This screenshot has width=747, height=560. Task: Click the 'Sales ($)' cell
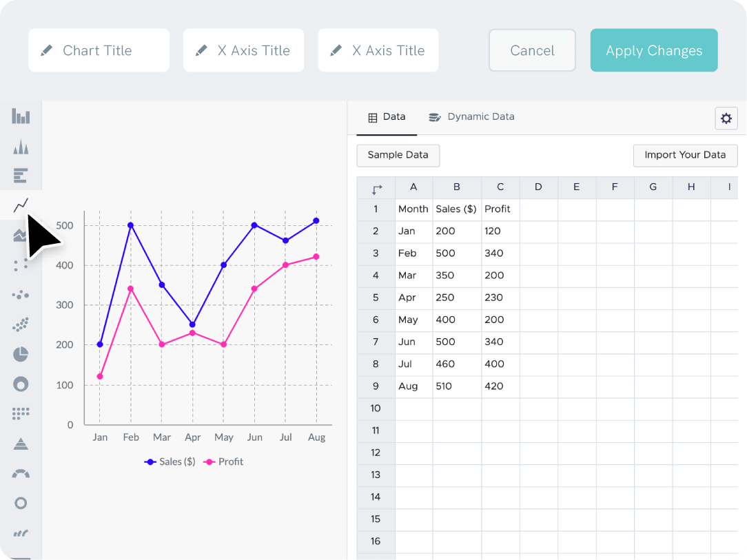[457, 209]
